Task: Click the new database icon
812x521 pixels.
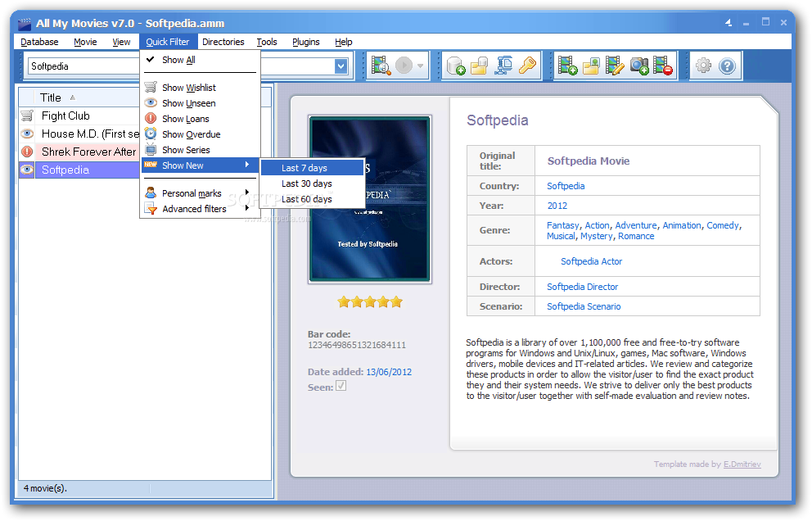Action: (x=456, y=66)
